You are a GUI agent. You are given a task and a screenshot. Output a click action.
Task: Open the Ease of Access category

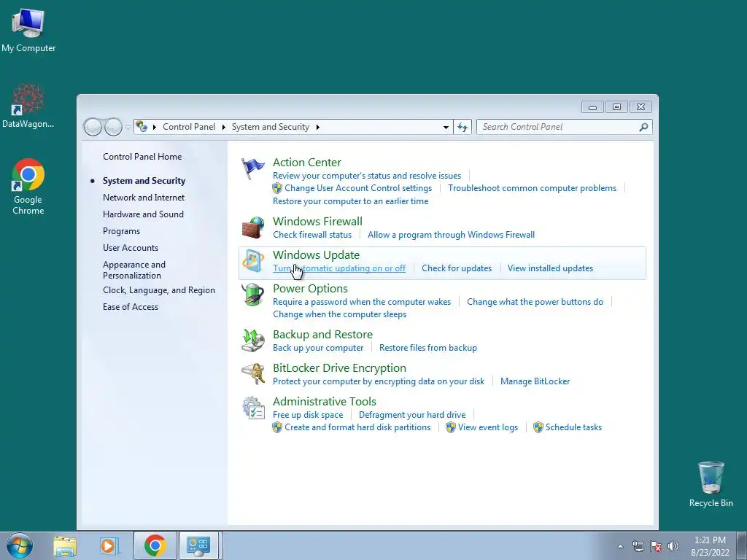click(131, 307)
